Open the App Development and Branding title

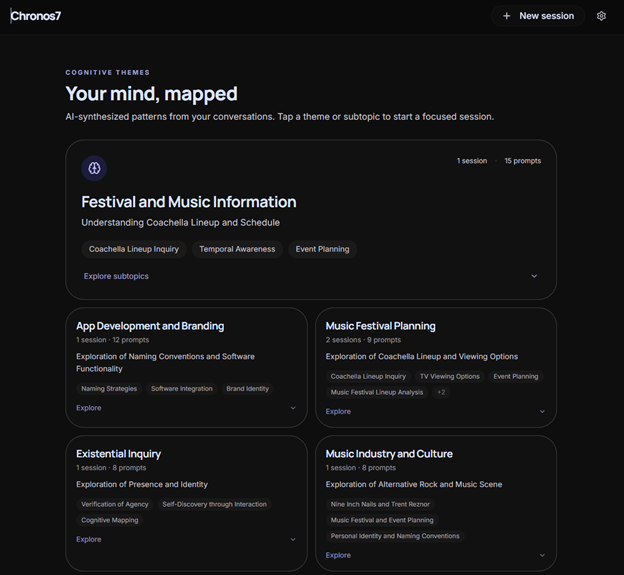coord(150,326)
